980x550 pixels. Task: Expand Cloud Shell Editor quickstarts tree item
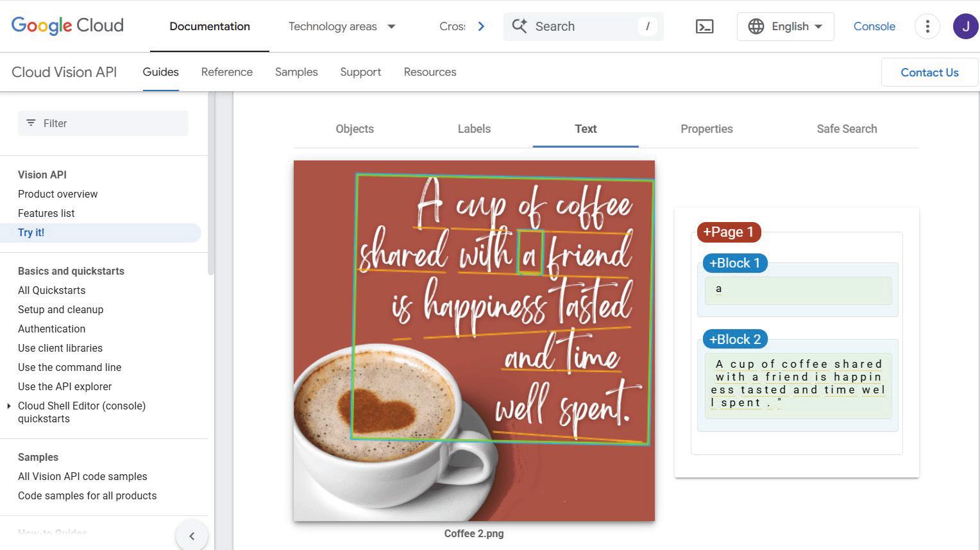[x=9, y=406]
